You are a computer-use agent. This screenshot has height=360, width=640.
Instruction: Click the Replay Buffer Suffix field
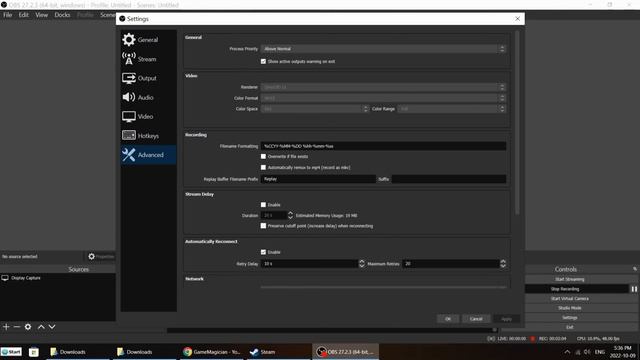[449, 179]
